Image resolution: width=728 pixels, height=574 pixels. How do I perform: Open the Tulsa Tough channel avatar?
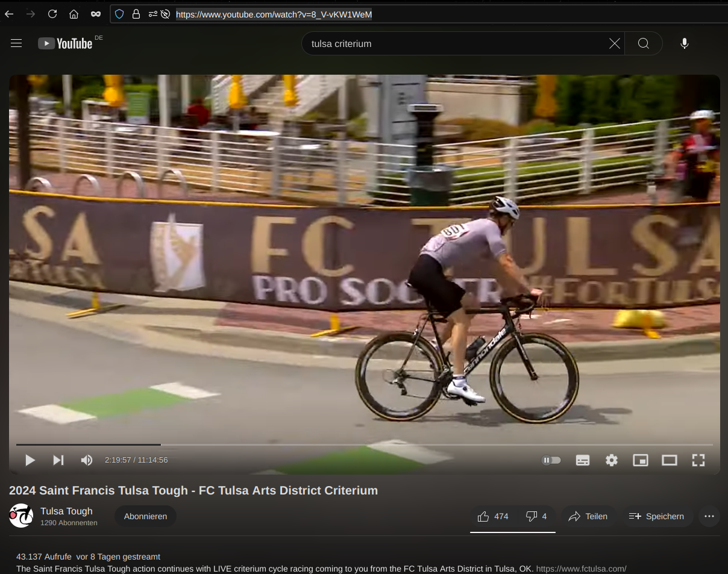point(21,516)
